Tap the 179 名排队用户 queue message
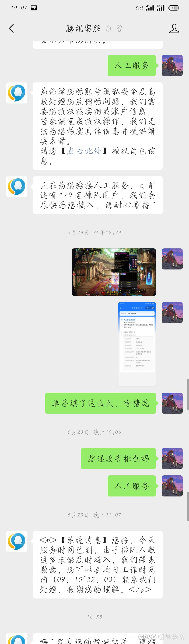This screenshot has height=644, width=189. pyautogui.click(x=98, y=195)
